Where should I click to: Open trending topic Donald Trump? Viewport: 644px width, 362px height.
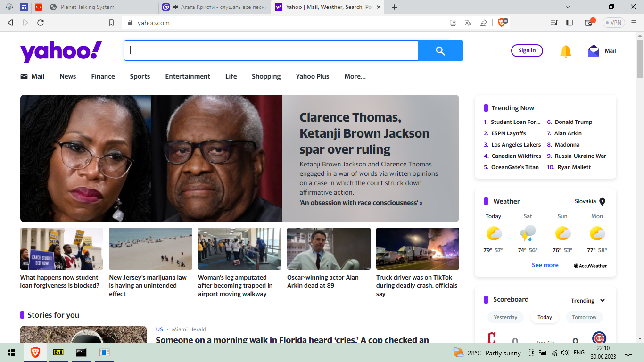(573, 122)
